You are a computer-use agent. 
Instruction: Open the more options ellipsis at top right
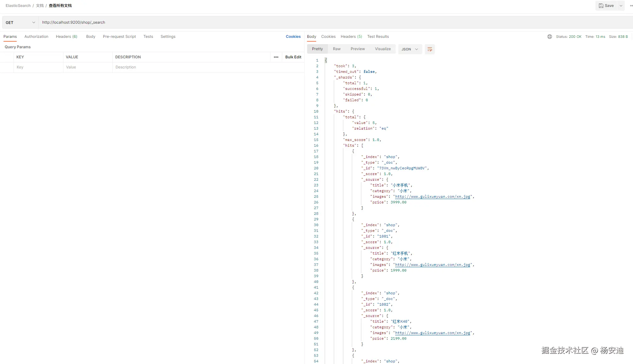click(631, 6)
